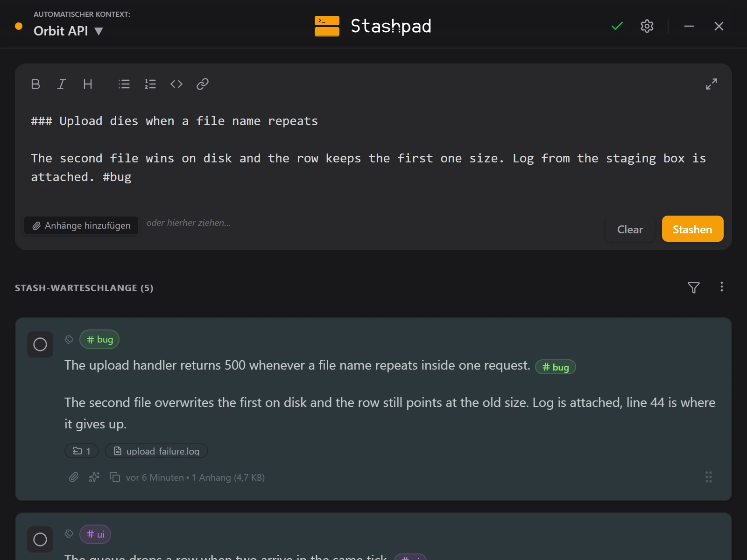The image size is (747, 560).
Task: Click the 'vor 6 Minuten • 1 Anhang' timestamp
Action: (195, 477)
